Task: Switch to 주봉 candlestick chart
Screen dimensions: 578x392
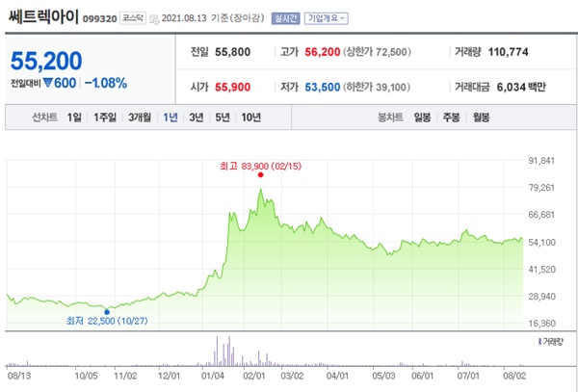Action: tap(451, 118)
